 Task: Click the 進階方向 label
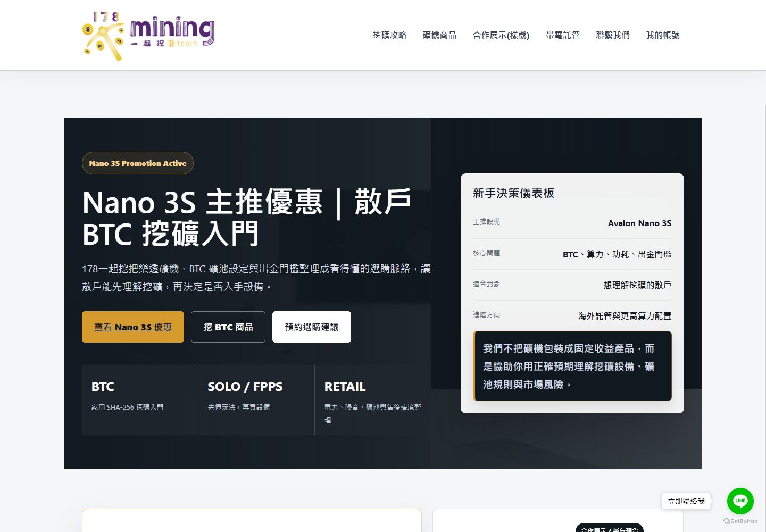[487, 315]
